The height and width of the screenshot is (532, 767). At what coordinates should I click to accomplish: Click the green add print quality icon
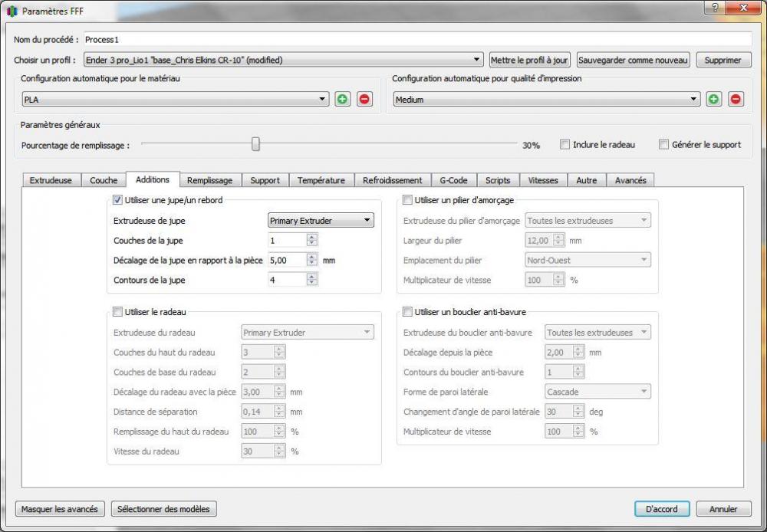713,99
